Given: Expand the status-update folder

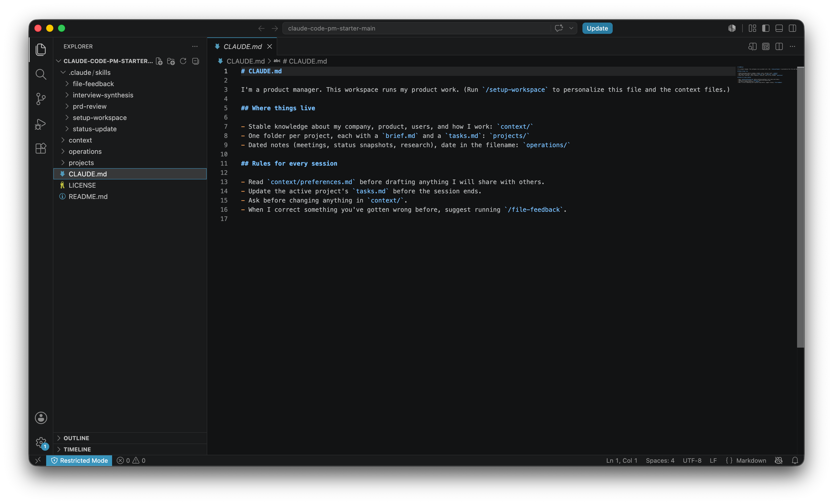Looking at the screenshot, I should click(130, 129).
